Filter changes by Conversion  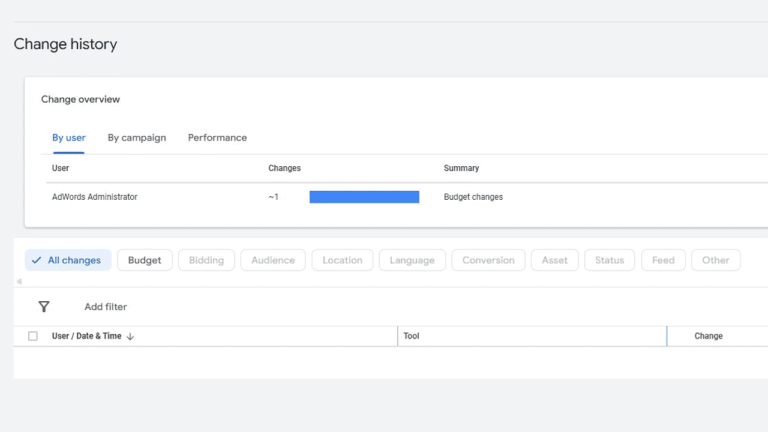(x=488, y=260)
